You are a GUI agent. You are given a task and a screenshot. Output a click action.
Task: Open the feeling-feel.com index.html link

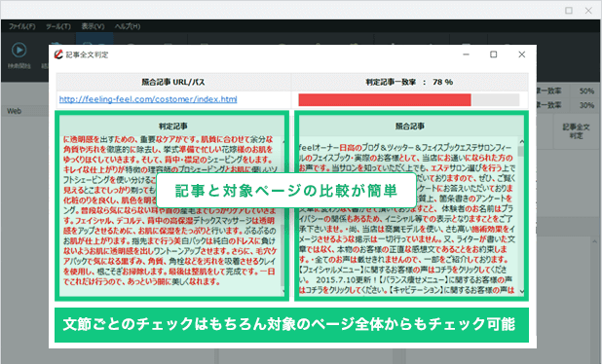(148, 99)
